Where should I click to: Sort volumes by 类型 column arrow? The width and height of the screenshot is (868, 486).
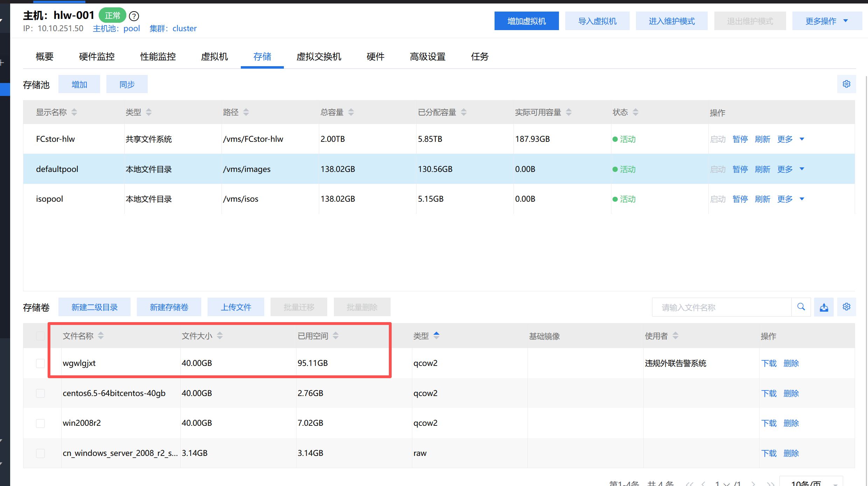[x=436, y=335]
